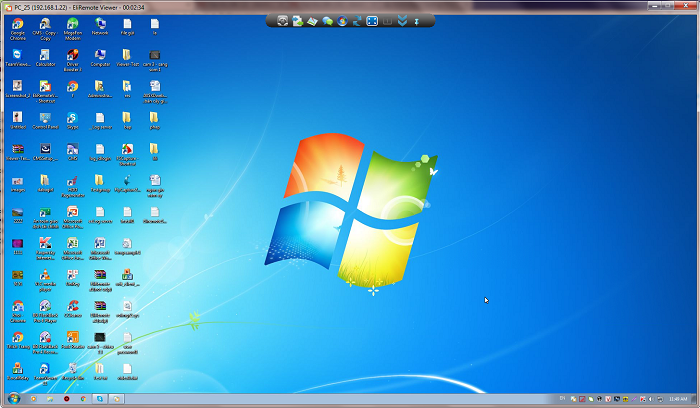Image resolution: width=700 pixels, height=408 pixels.
Task: Click the blue refresh arrows in viewer toolbar
Action: click(357, 21)
